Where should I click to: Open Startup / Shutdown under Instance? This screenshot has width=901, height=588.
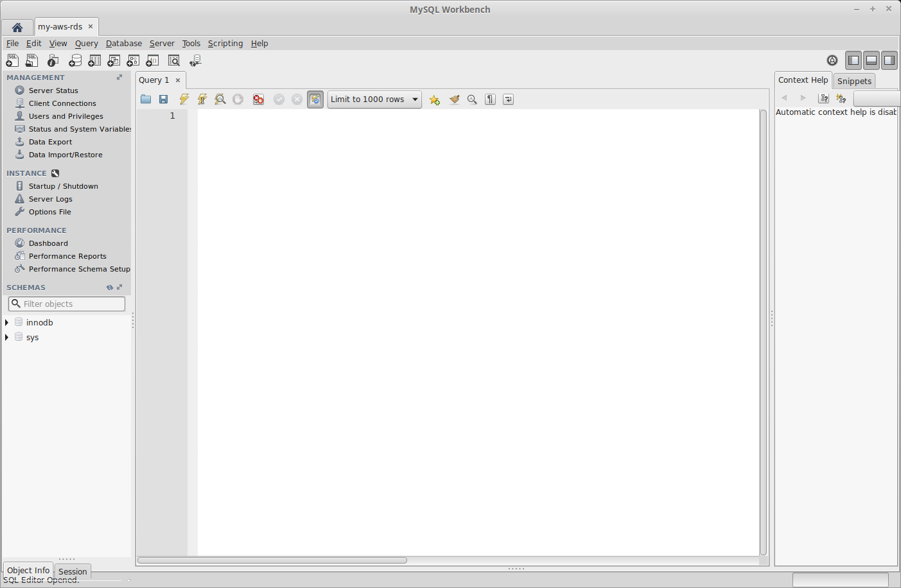tap(63, 186)
